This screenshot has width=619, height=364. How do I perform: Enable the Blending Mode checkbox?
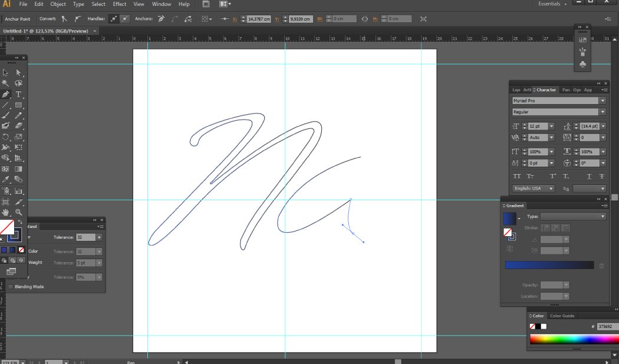point(11,287)
